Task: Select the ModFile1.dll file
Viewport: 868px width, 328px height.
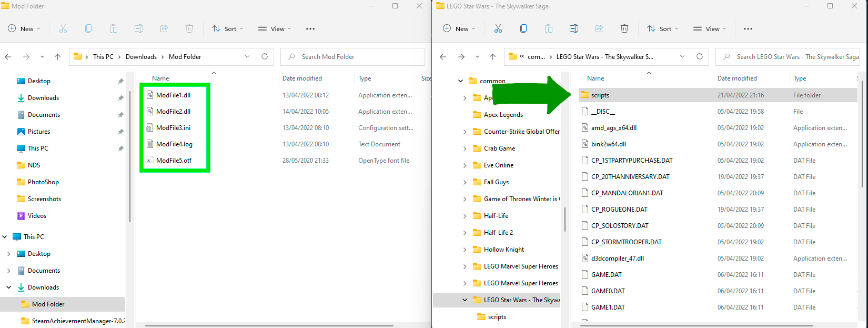Action: 173,95
